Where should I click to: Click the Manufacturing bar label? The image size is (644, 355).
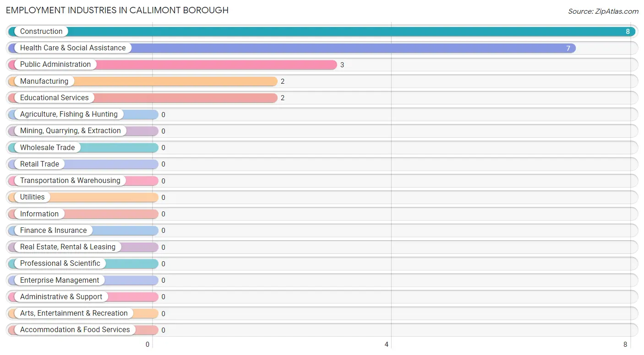click(44, 81)
